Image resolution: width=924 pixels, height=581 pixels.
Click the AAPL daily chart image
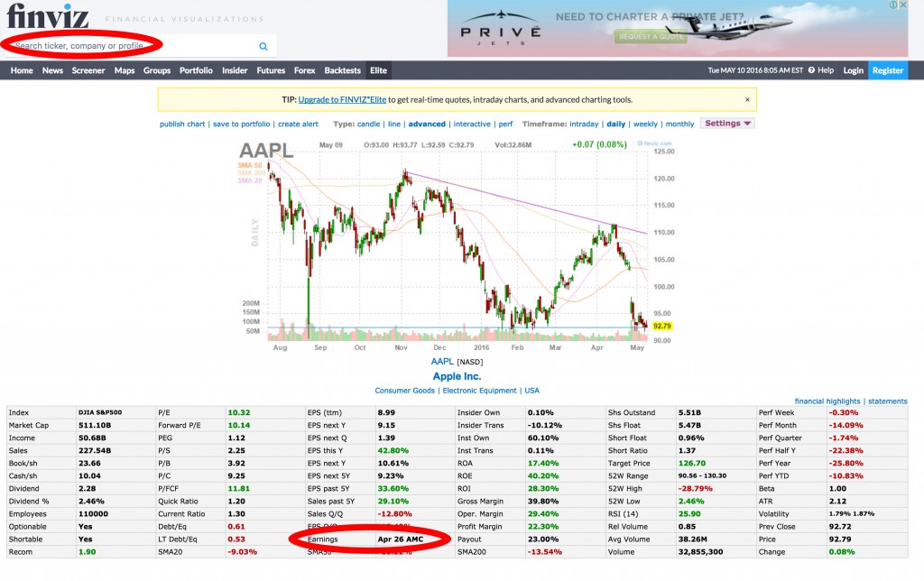(456, 245)
